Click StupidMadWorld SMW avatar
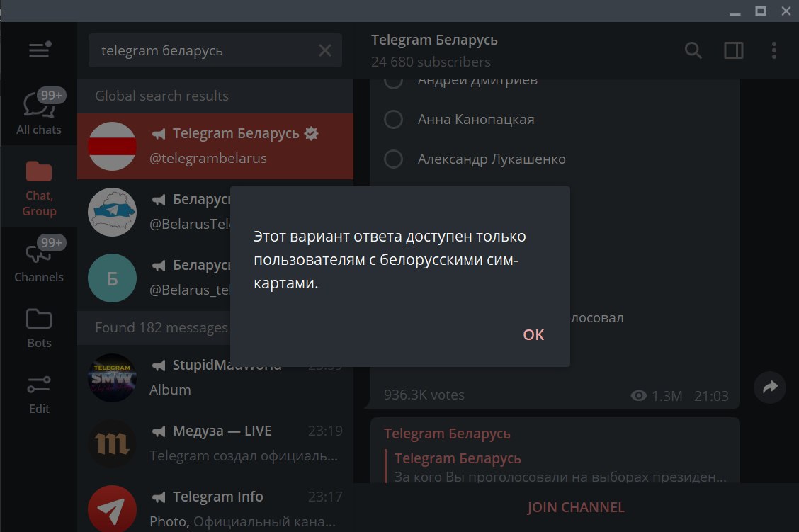 112,378
